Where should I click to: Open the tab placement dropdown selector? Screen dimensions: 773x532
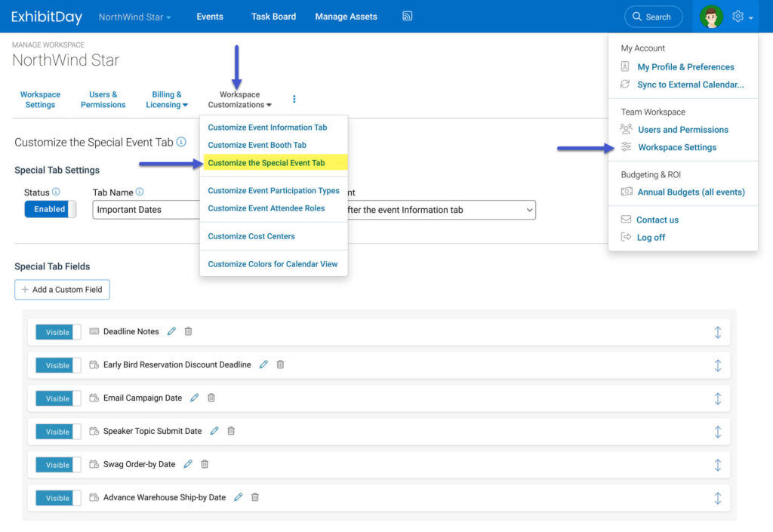438,210
